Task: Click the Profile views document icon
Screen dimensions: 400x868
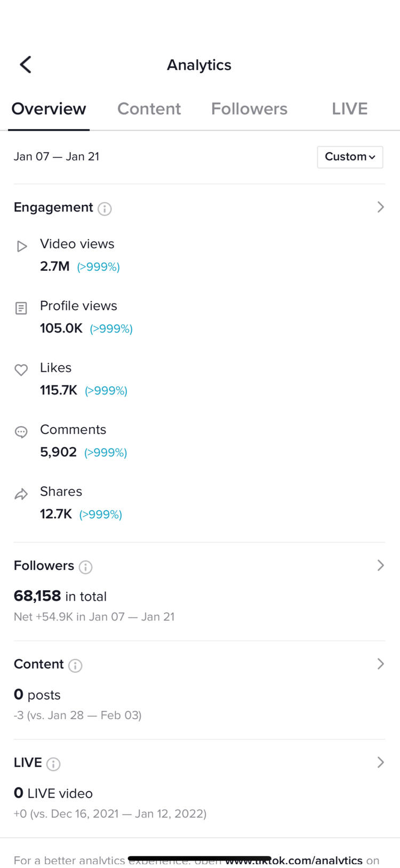Action: click(21, 308)
